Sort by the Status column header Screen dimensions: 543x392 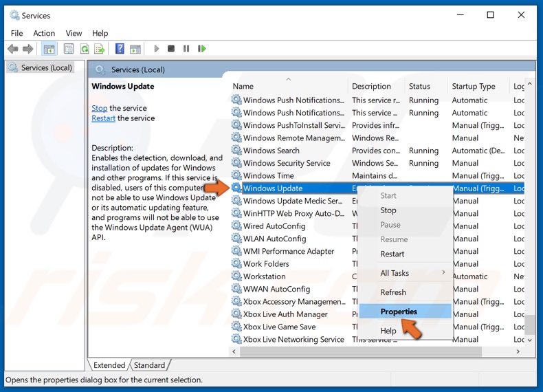click(x=426, y=86)
